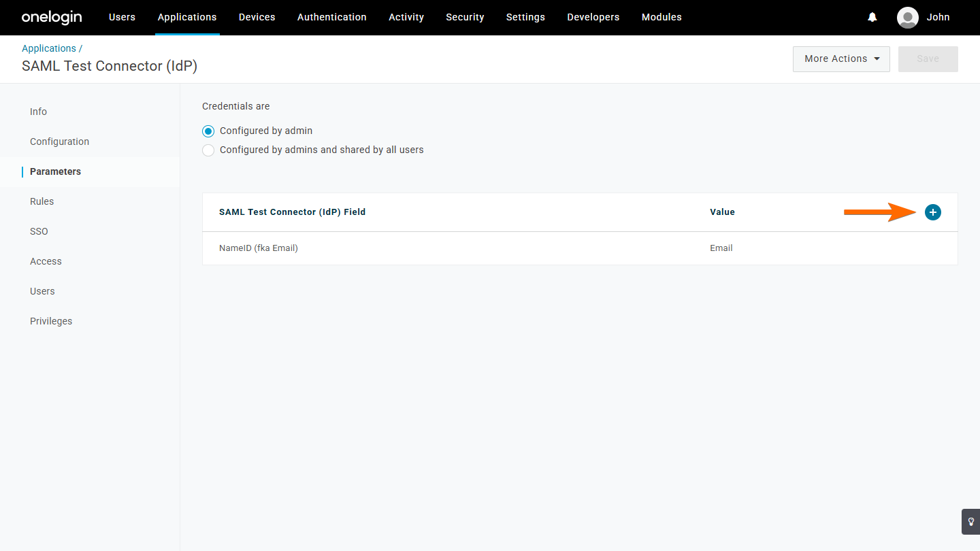Open the Developers top menu

[x=593, y=18]
